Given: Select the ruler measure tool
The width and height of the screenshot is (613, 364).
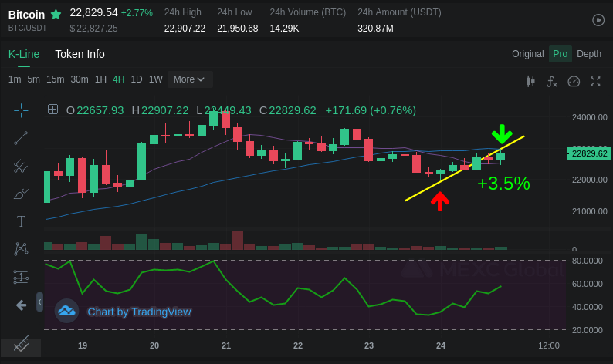Looking at the screenshot, I should (x=21, y=344).
